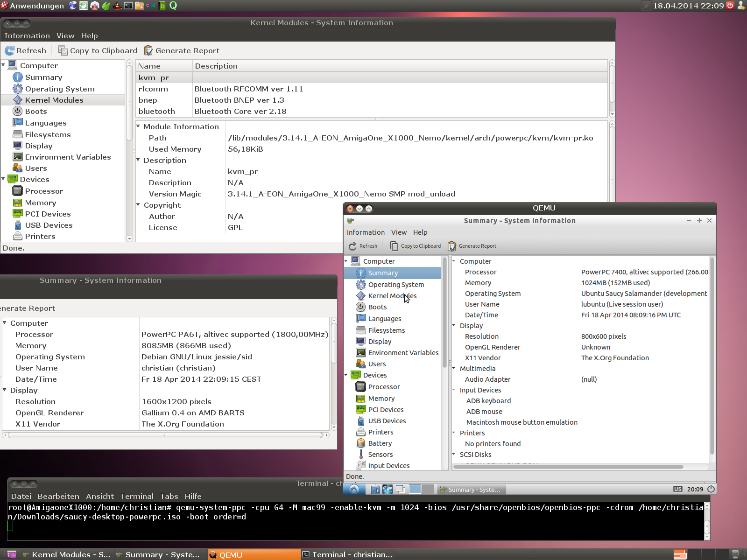Select Environment Variables in QEMU guest sidebar
This screenshot has height=560, width=747.
coord(403,353)
